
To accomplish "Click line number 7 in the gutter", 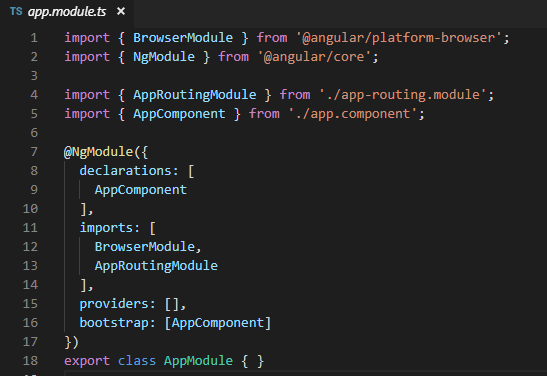I will coord(34,152).
